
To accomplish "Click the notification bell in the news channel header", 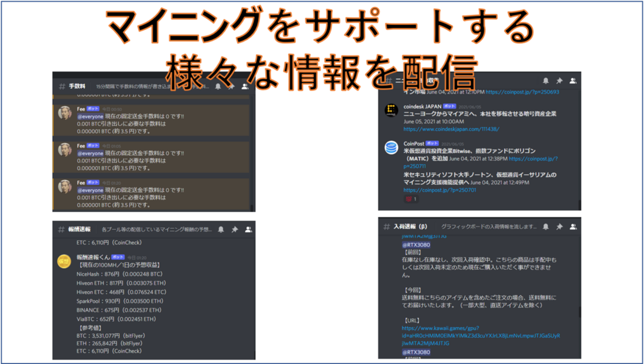I will pyautogui.click(x=545, y=81).
